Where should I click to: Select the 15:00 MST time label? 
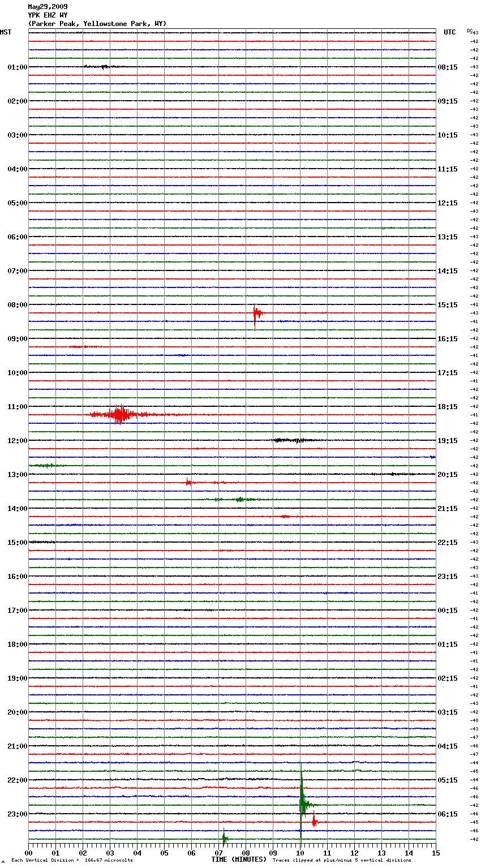tap(17, 543)
